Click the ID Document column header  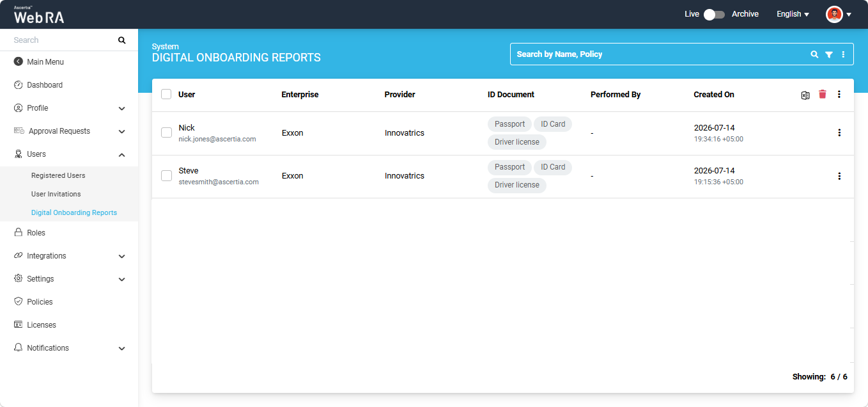(x=511, y=95)
